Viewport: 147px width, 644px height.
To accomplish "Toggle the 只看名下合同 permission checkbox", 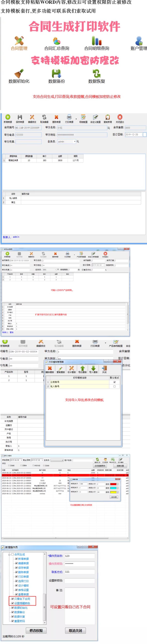I will [x=12, y=599].
